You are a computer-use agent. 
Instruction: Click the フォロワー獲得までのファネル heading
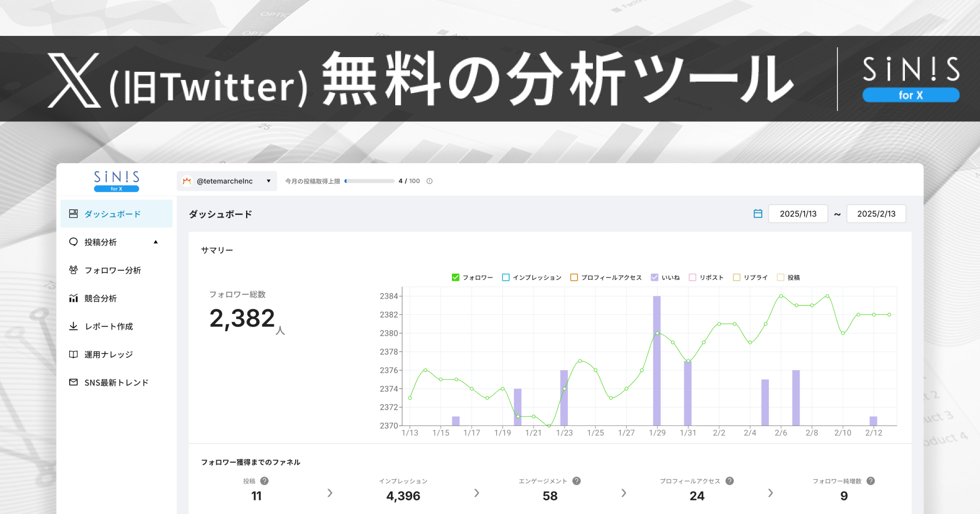click(250, 462)
